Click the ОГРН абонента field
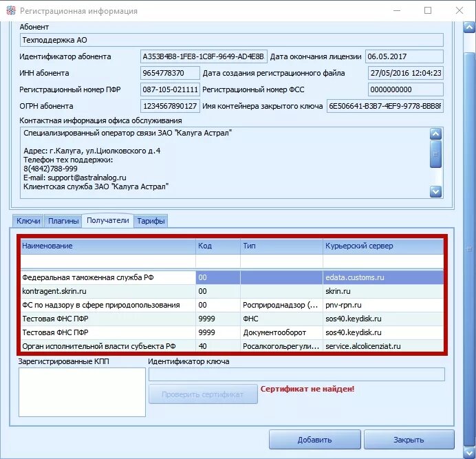Screen dimensions: 476x459 tap(170, 106)
